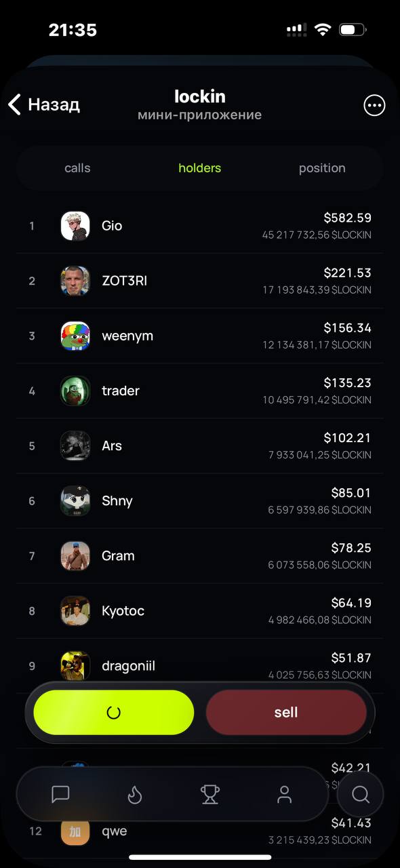This screenshot has width=400, height=868.
Task: Tap the red sell button
Action: tap(286, 712)
